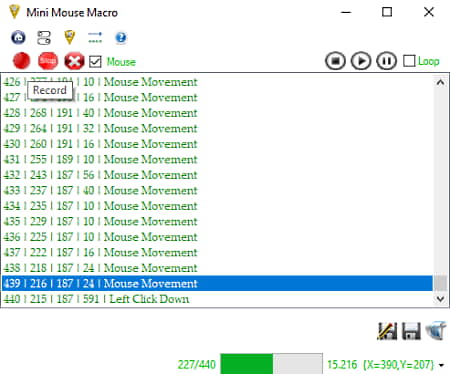Image resolution: width=450 pixels, height=374 pixels.
Task: Toggle the Mouse recording checkbox
Action: pyautogui.click(x=95, y=62)
